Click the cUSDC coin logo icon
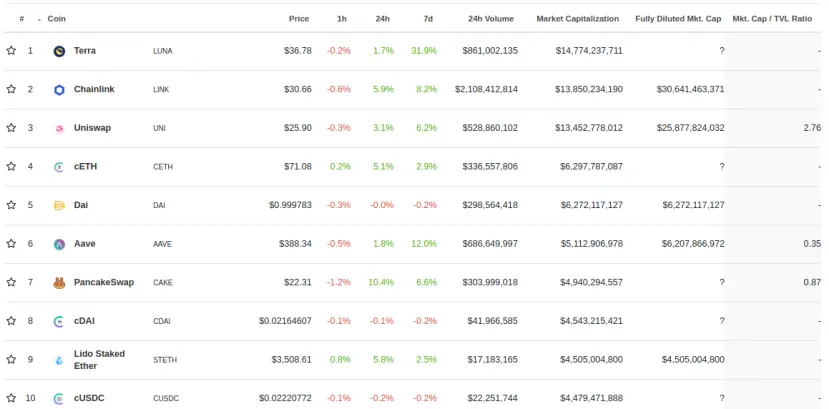This screenshot has height=409, width=829. click(59, 398)
